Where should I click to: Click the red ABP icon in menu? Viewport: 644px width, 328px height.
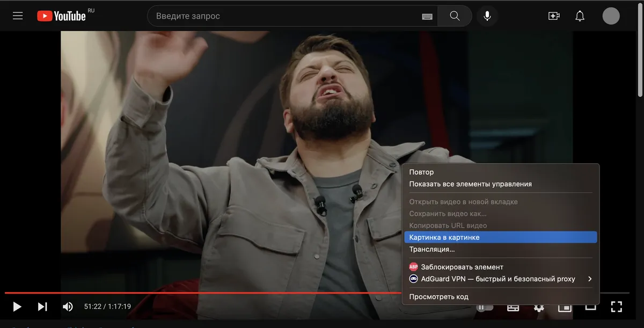pos(413,267)
